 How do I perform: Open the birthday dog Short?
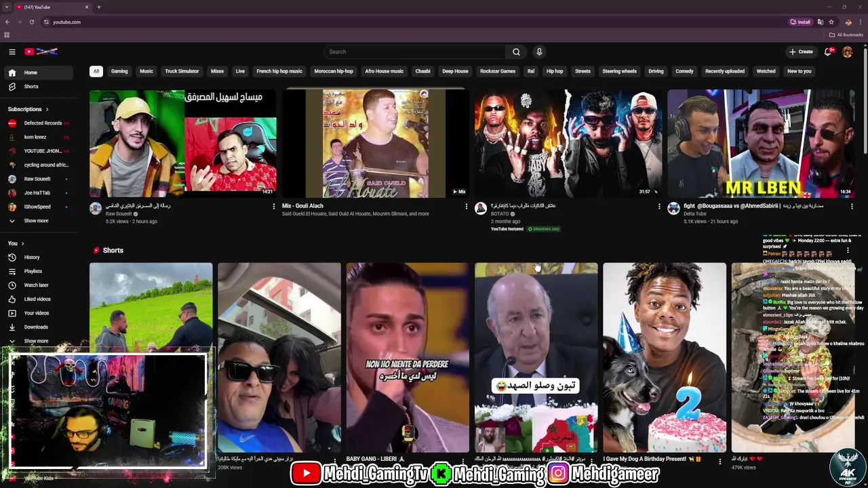pos(665,357)
